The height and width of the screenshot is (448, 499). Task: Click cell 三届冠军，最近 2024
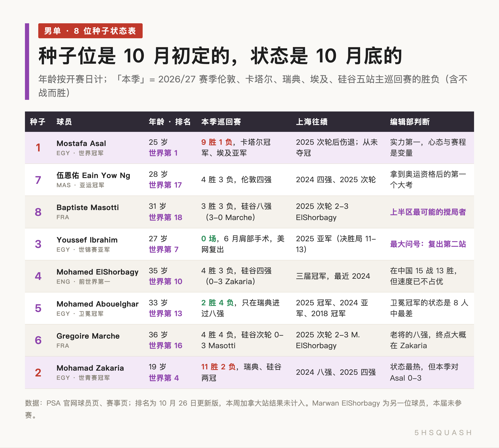(333, 276)
